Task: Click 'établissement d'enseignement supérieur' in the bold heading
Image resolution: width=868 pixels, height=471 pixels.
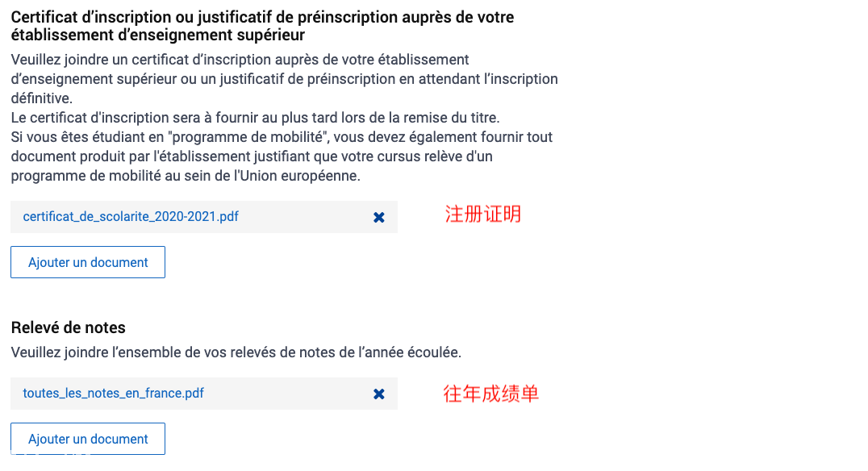Action: pyautogui.click(x=158, y=35)
